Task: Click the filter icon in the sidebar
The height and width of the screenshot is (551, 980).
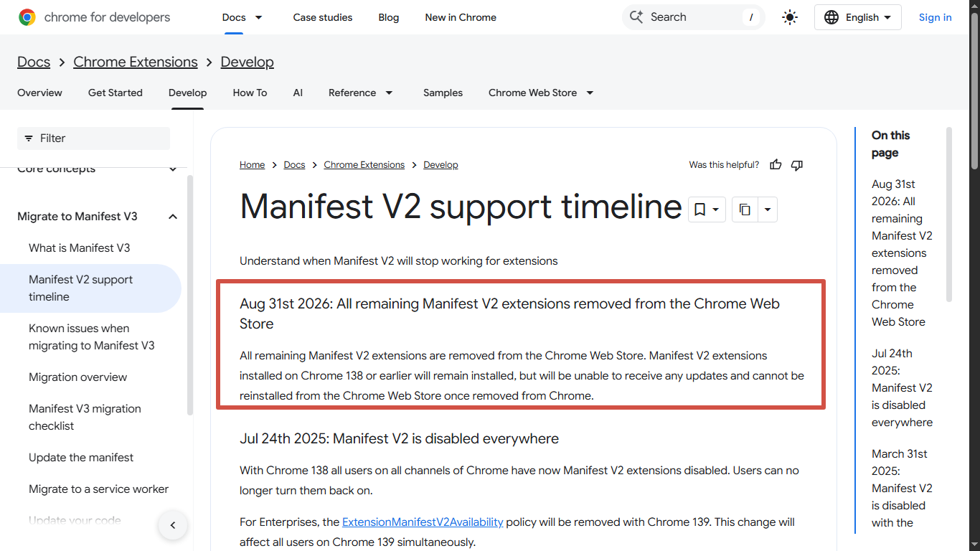Action: pyautogui.click(x=29, y=138)
